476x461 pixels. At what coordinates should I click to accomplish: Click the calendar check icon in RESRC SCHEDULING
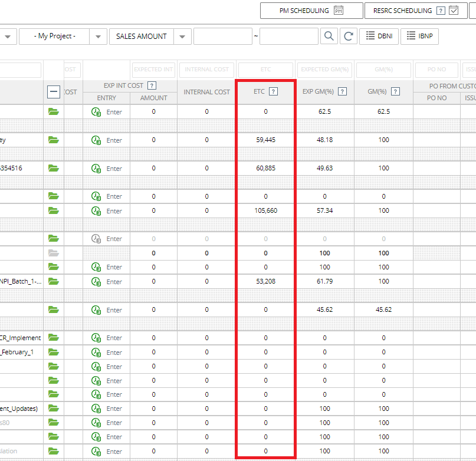click(x=454, y=11)
